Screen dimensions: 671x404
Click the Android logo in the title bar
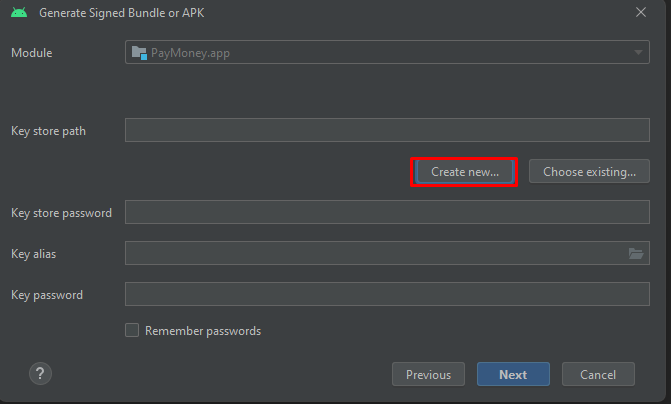(19, 13)
